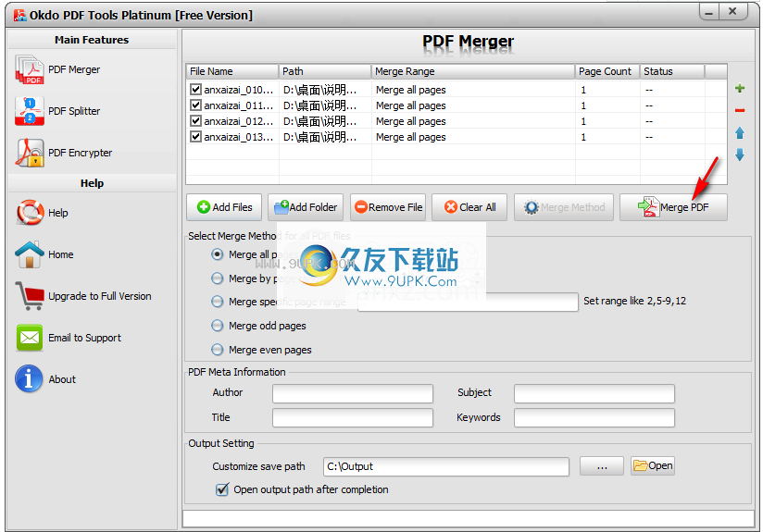763x532 pixels.
Task: Browse save path with the ... button
Action: click(x=602, y=466)
